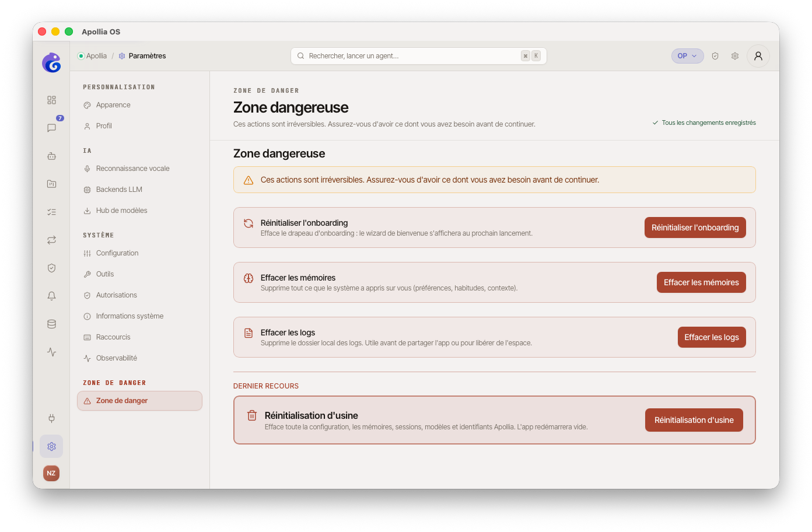Click 'Tous les changements enregistrés' status

704,123
